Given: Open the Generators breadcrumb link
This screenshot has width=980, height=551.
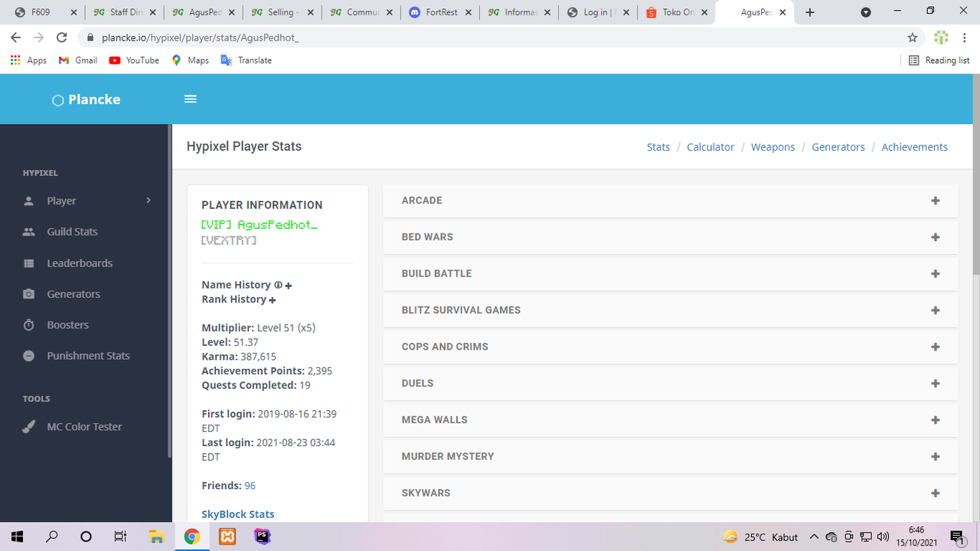Looking at the screenshot, I should (x=838, y=147).
